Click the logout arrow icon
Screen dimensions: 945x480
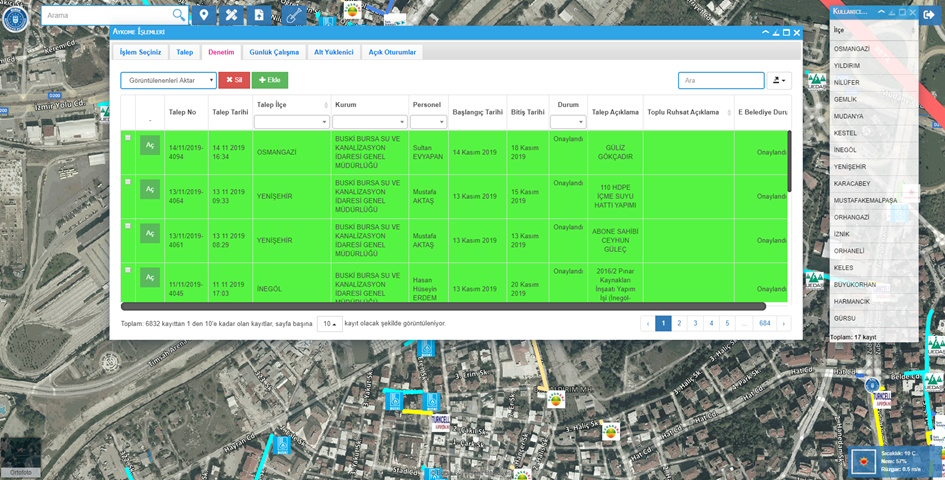(x=929, y=14)
